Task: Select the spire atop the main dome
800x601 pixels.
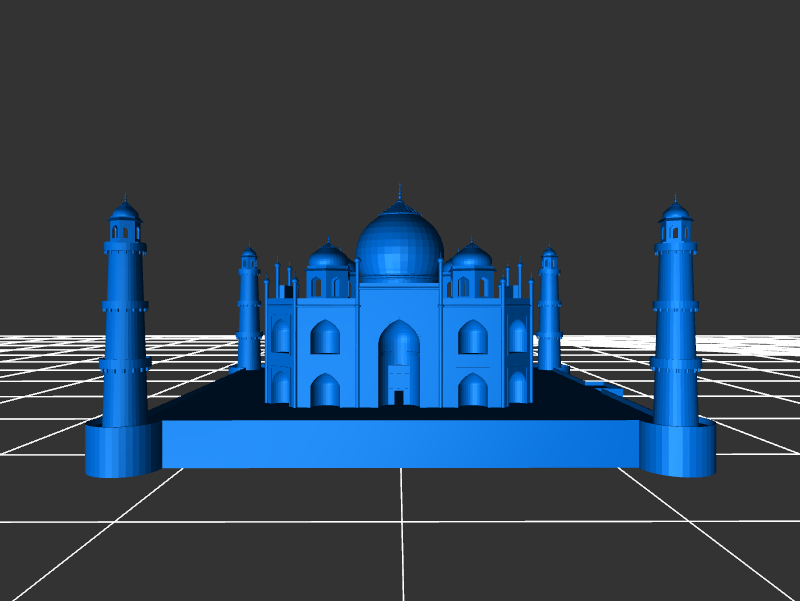Action: coord(400,192)
